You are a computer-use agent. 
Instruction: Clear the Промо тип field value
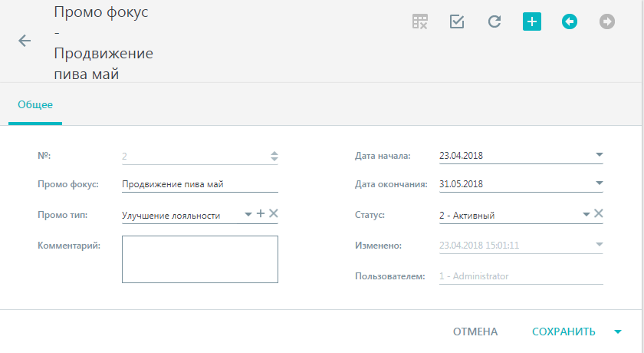[274, 213]
